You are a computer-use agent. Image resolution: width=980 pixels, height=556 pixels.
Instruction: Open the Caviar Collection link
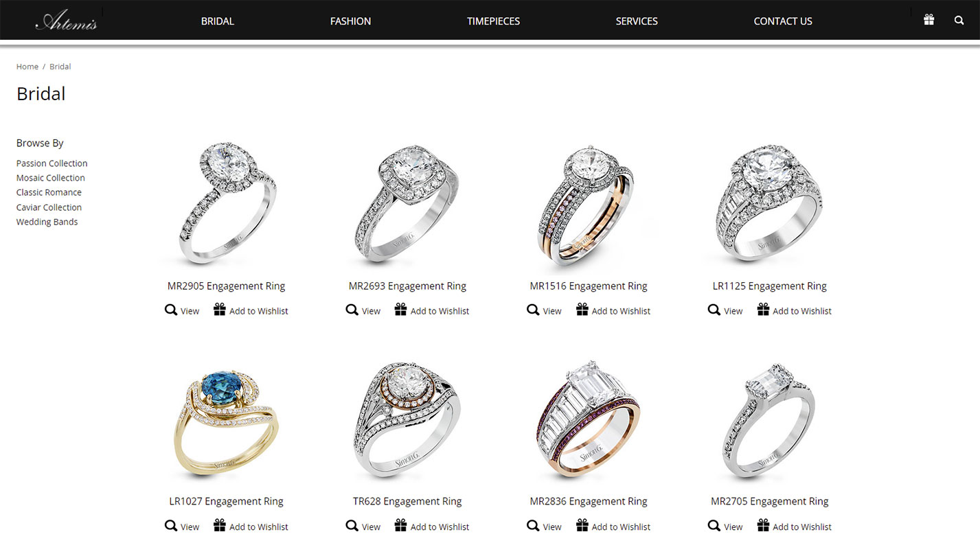point(49,207)
